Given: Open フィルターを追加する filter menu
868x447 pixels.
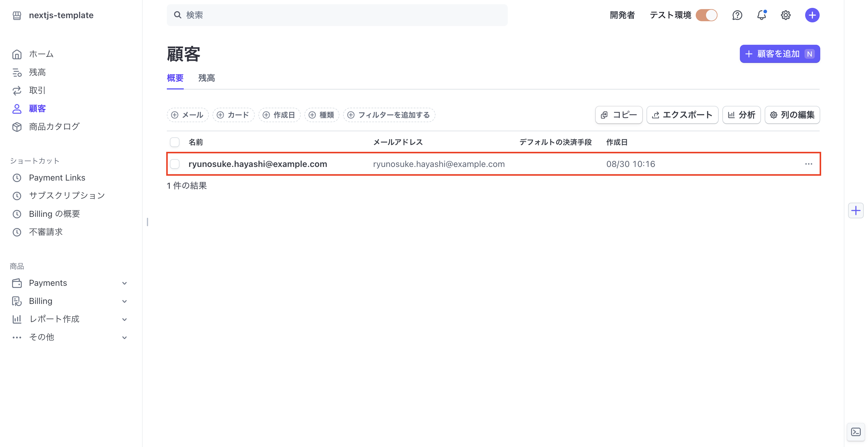Looking at the screenshot, I should pos(389,115).
